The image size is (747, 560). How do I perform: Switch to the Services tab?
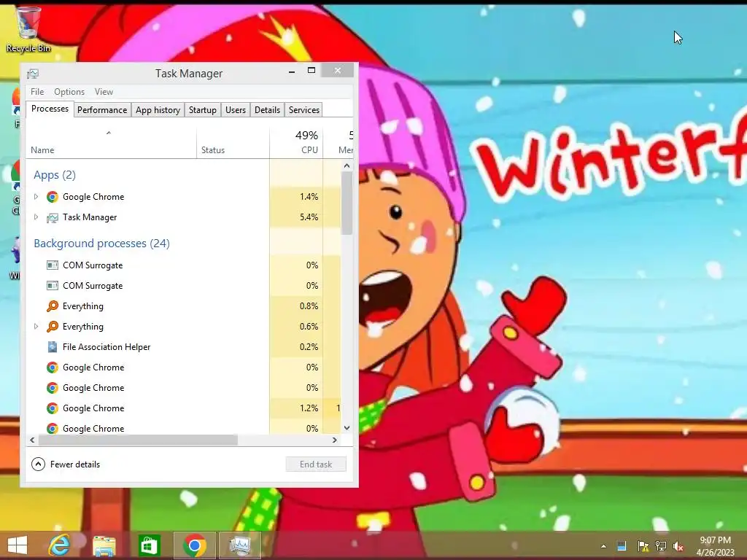tap(304, 110)
